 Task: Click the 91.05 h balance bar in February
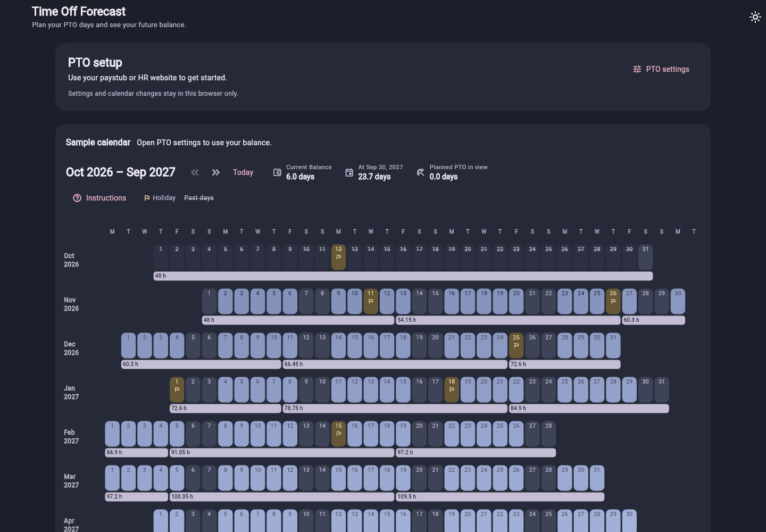point(282,453)
